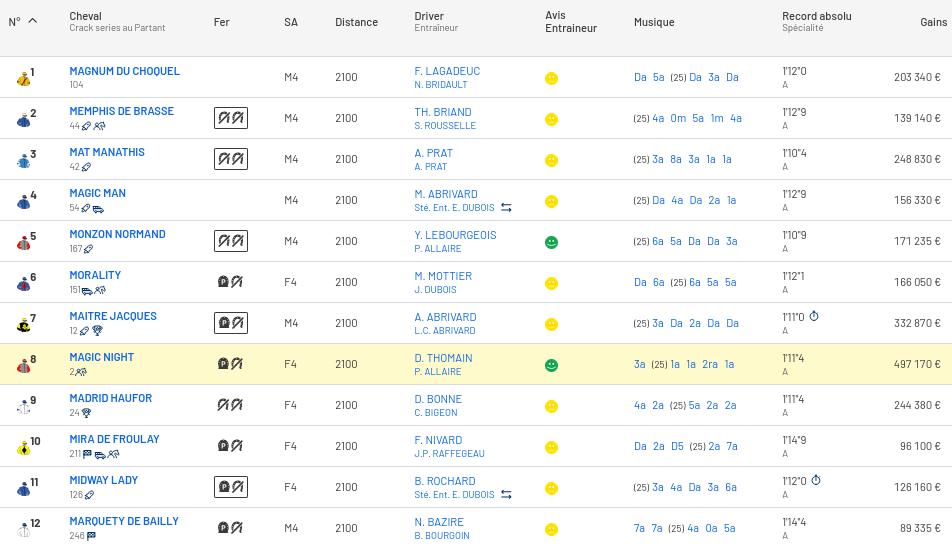Click jockey silks icon for horse number 1
Image resolution: width=952 pixels, height=553 pixels.
[23, 77]
